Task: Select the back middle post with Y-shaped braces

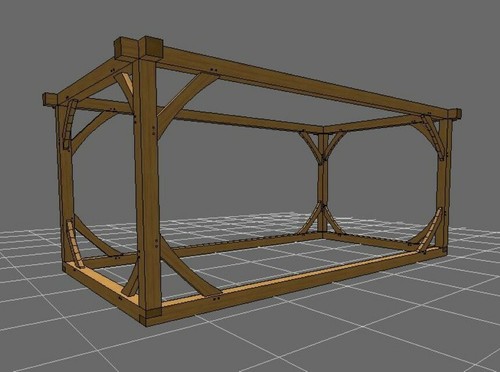Action: 322,183
